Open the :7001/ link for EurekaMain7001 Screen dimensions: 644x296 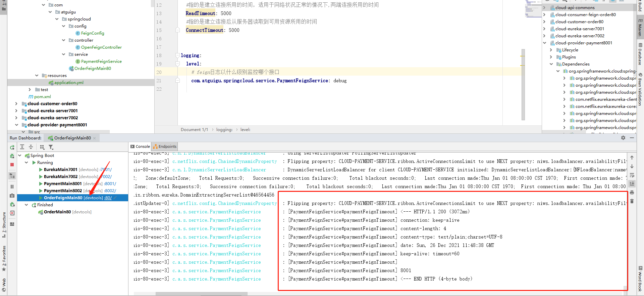coord(106,170)
